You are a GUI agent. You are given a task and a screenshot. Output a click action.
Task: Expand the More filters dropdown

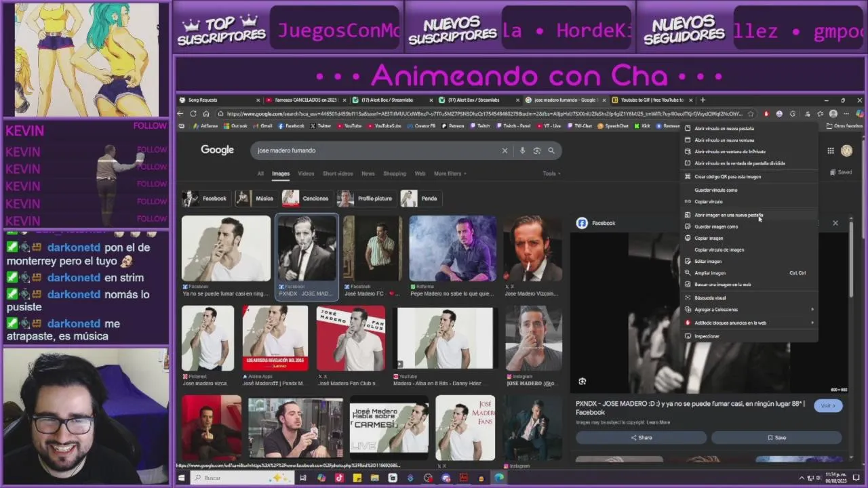[450, 174]
